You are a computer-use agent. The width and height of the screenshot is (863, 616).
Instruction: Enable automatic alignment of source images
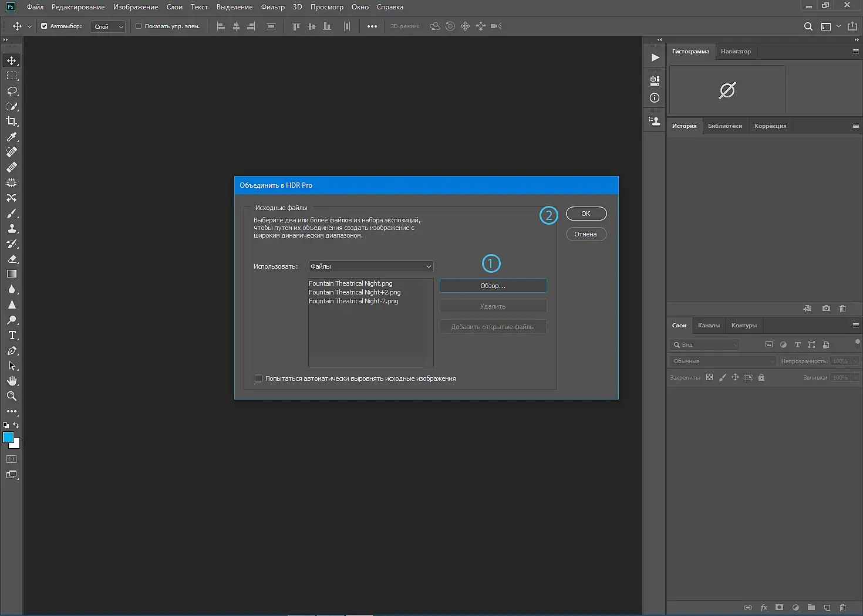point(258,378)
